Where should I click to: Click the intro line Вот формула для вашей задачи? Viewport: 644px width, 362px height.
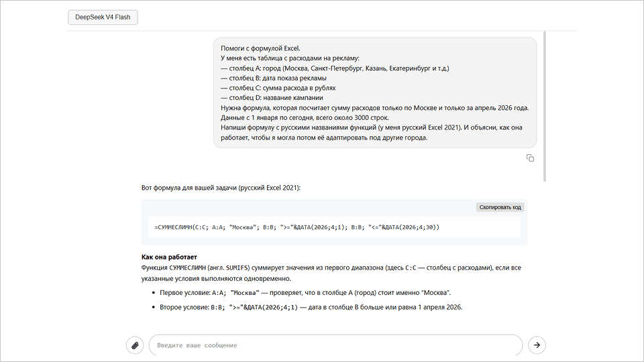[221, 188]
